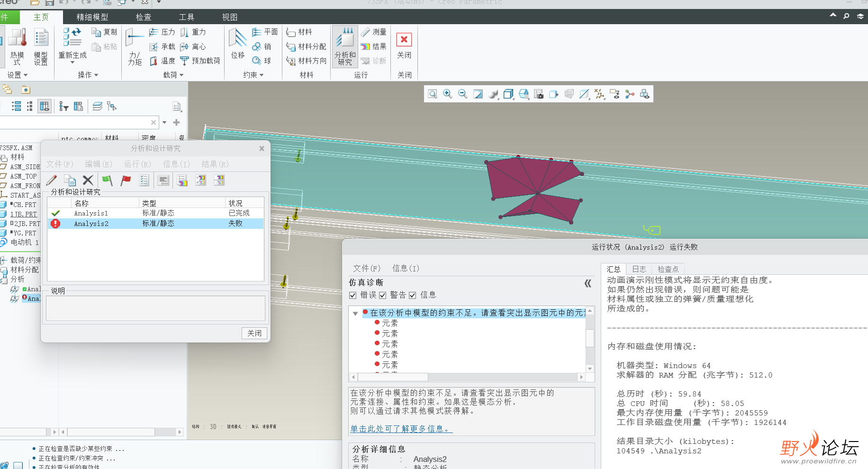868x469 pixels.
Task: Collapse the ribbon with the up arrow
Action: coord(833,16)
